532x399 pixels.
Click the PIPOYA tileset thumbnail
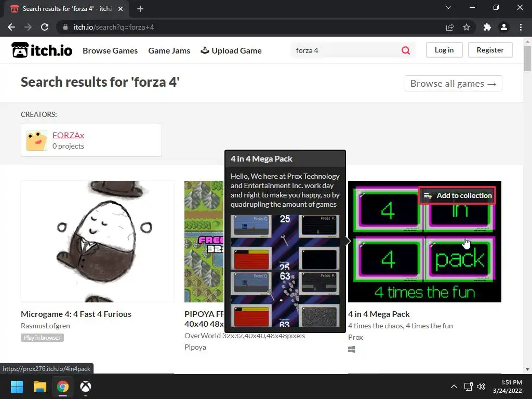pyautogui.click(x=204, y=242)
